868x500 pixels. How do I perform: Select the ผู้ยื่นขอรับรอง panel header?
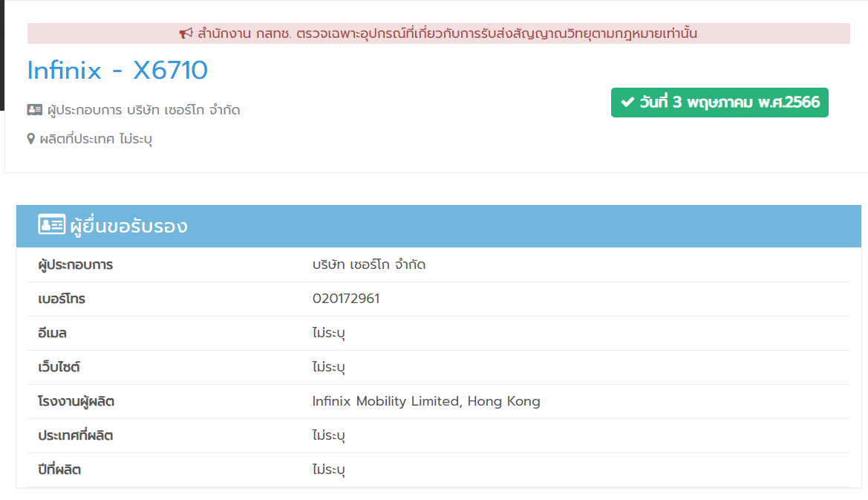438,226
